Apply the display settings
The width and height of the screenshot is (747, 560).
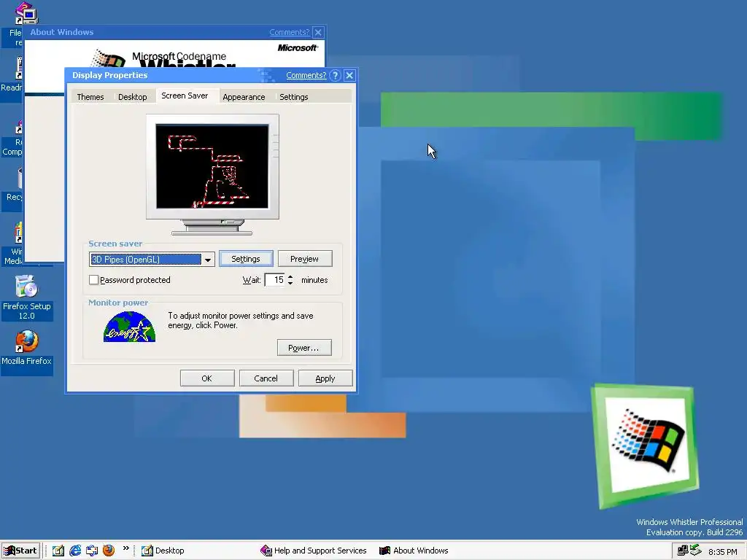[x=325, y=378]
